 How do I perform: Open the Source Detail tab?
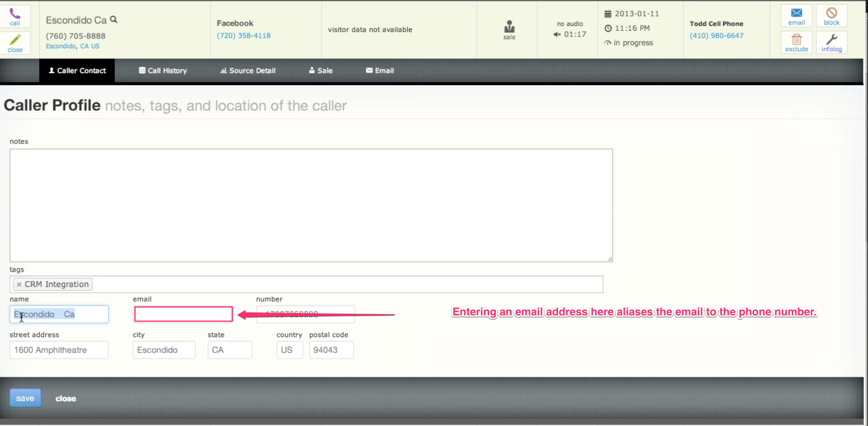click(248, 70)
